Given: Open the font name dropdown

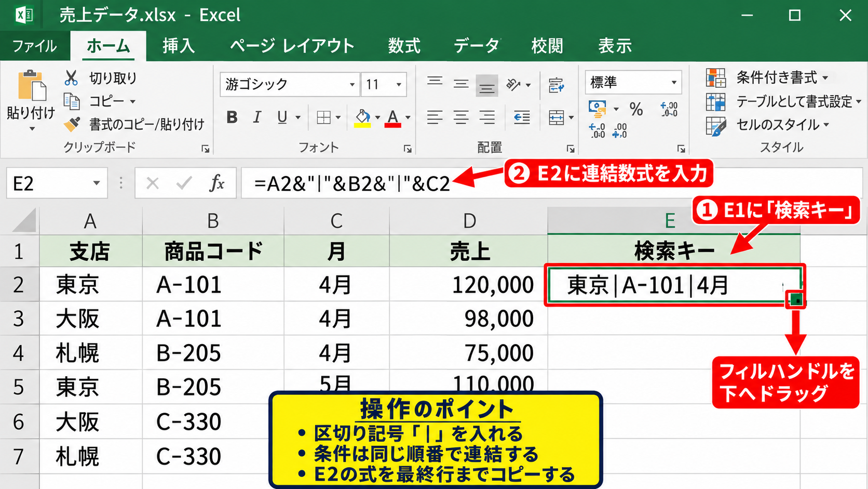Looking at the screenshot, I should [352, 84].
